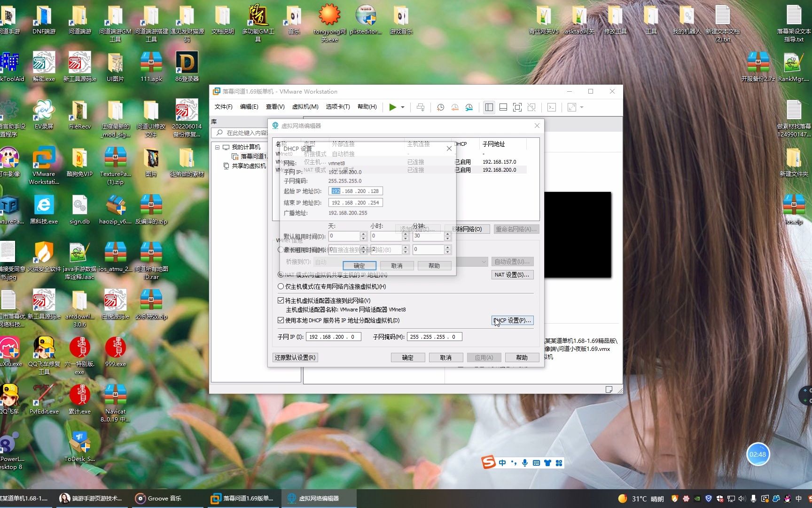Select the EV录屏 desktop icon
The width and height of the screenshot is (812, 508).
pyautogui.click(x=44, y=114)
